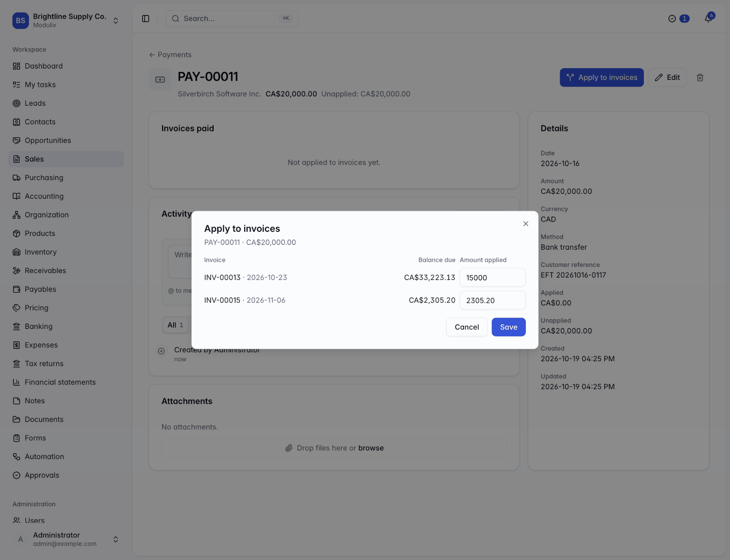Click the Receivables icon
730x560 pixels.
(x=16, y=271)
